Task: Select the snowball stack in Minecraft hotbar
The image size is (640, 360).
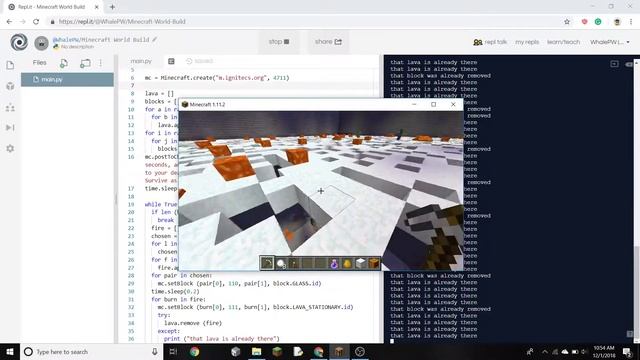Action: [280, 264]
